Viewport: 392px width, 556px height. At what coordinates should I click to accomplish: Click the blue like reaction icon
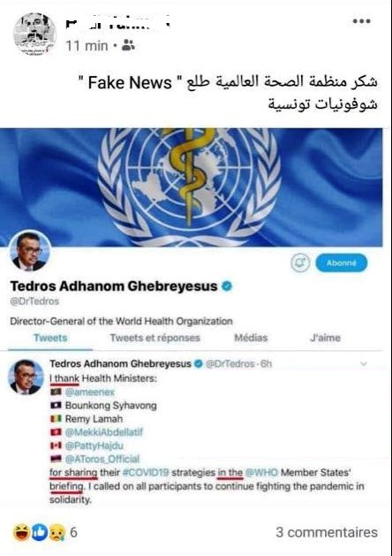[x=40, y=532]
